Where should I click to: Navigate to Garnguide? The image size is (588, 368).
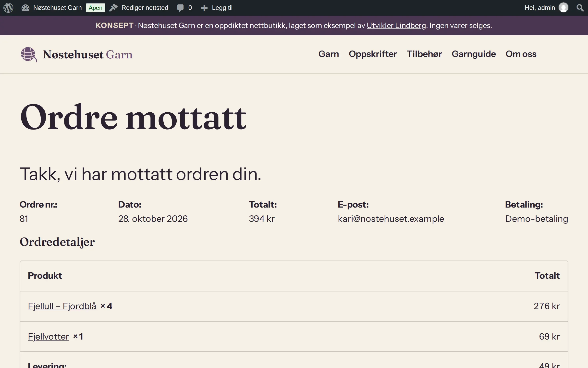coord(474,54)
